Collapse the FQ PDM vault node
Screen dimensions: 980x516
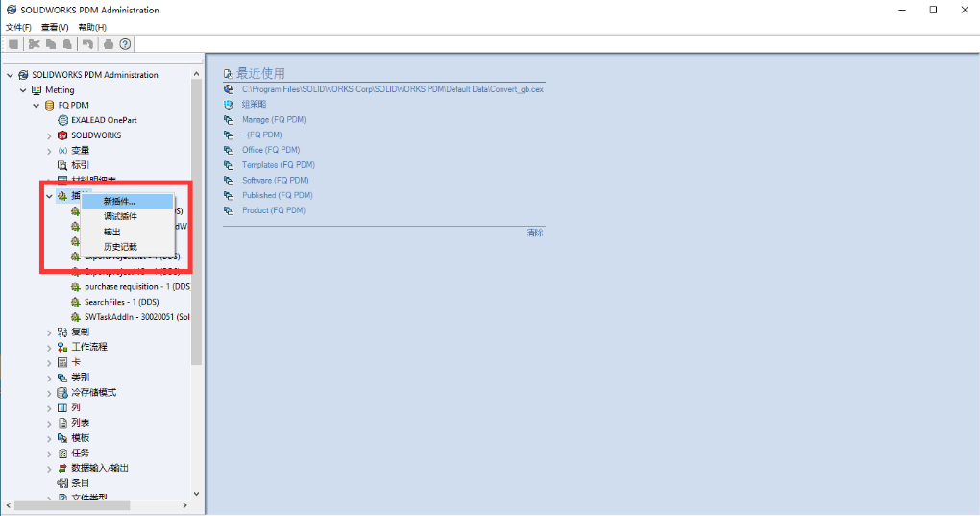37,105
